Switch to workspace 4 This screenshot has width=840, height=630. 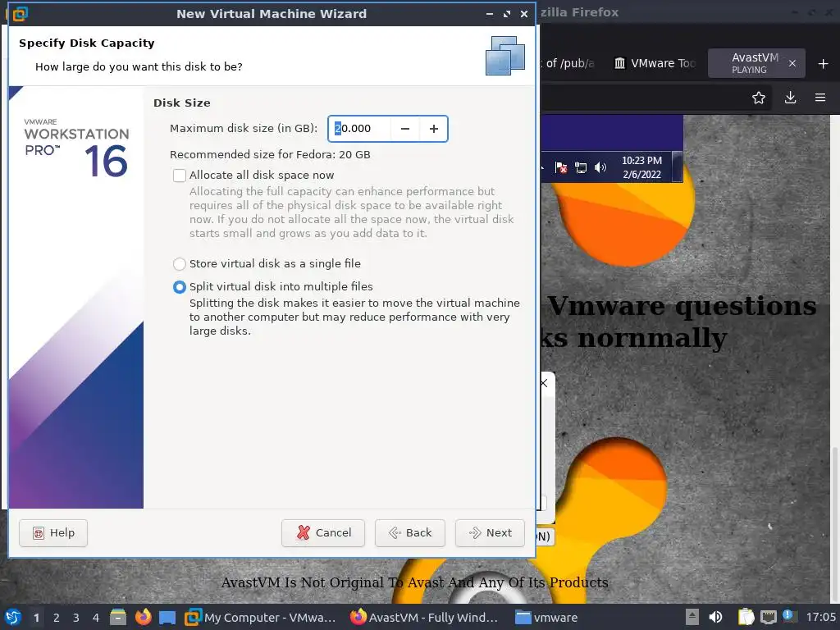[95, 618]
